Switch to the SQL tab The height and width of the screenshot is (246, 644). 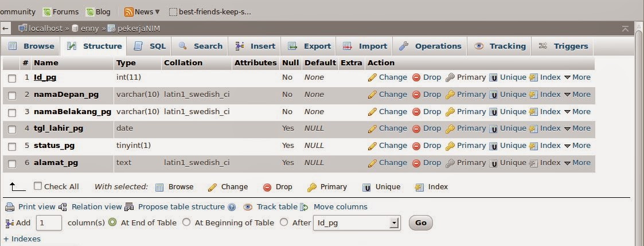click(150, 46)
